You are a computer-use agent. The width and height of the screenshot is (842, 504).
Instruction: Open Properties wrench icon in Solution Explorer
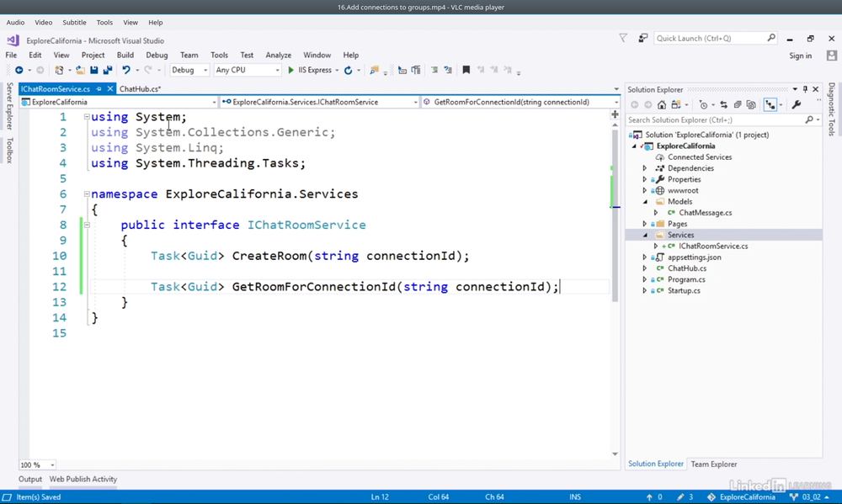point(797,104)
